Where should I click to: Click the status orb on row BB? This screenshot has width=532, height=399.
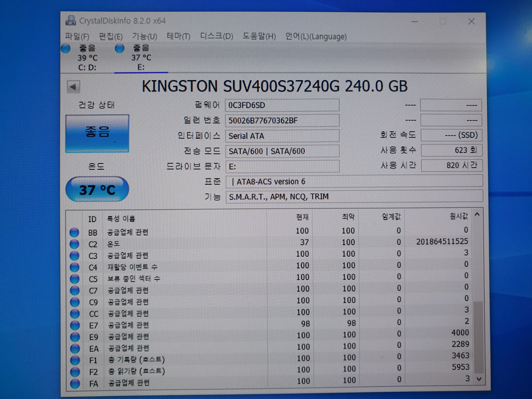tap(74, 232)
